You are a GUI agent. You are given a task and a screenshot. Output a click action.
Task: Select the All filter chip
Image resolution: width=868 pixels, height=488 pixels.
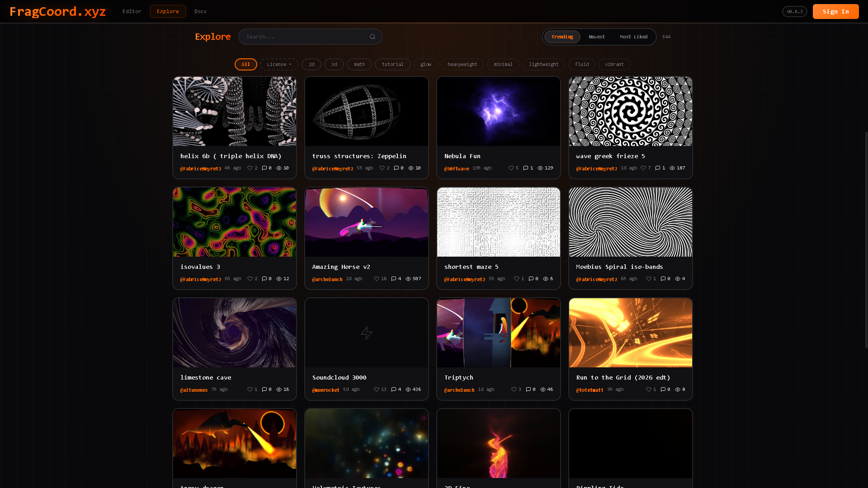pos(245,65)
